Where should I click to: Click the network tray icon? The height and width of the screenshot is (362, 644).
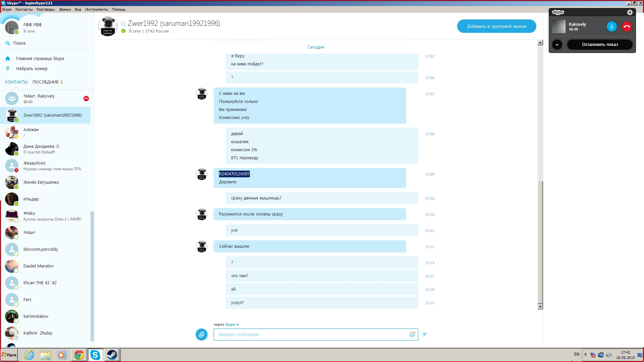600,355
